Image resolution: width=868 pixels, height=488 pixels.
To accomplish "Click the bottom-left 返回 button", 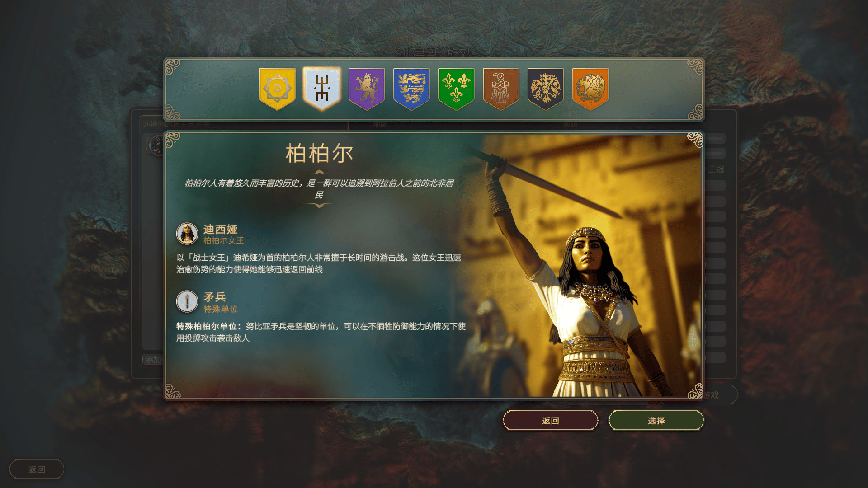I will coord(37,469).
